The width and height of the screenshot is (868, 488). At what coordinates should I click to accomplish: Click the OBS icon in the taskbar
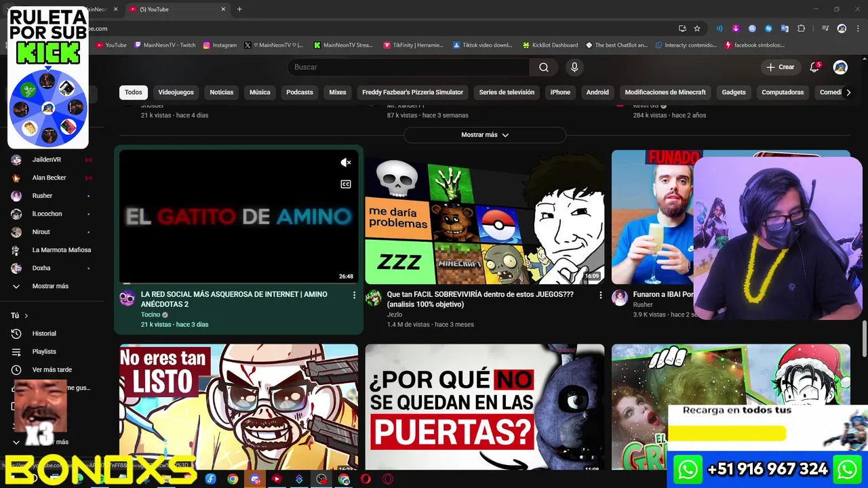pyautogui.click(x=321, y=479)
